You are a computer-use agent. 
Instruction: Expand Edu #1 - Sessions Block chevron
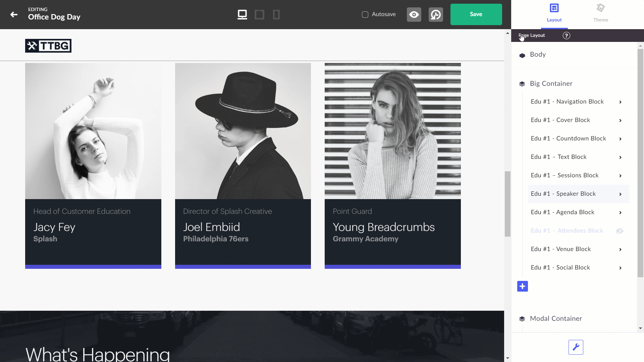pyautogui.click(x=620, y=176)
